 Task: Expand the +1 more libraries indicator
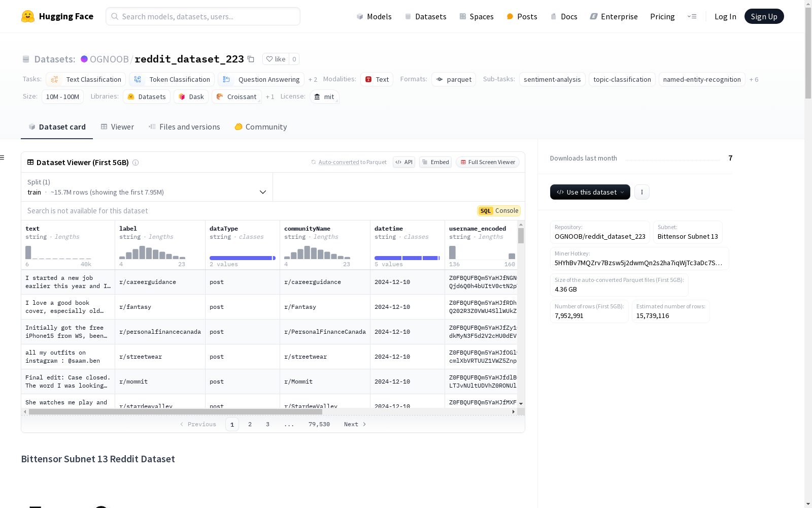point(270,97)
